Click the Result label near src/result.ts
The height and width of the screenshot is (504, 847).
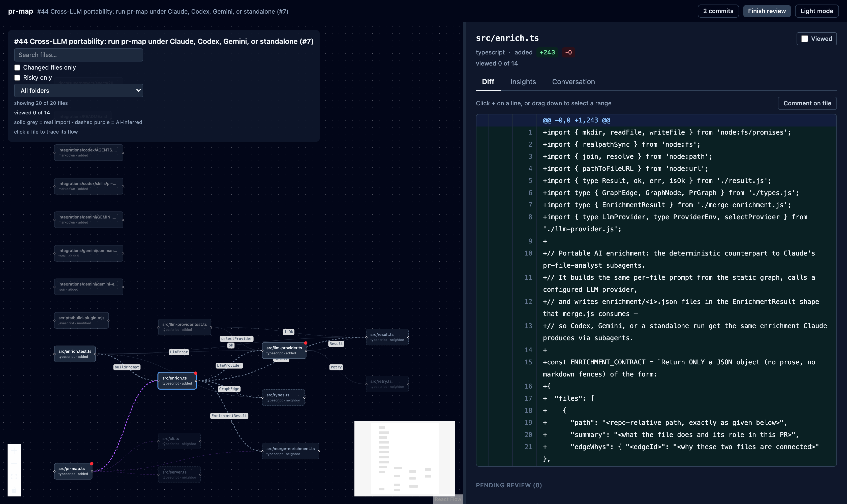tap(336, 344)
